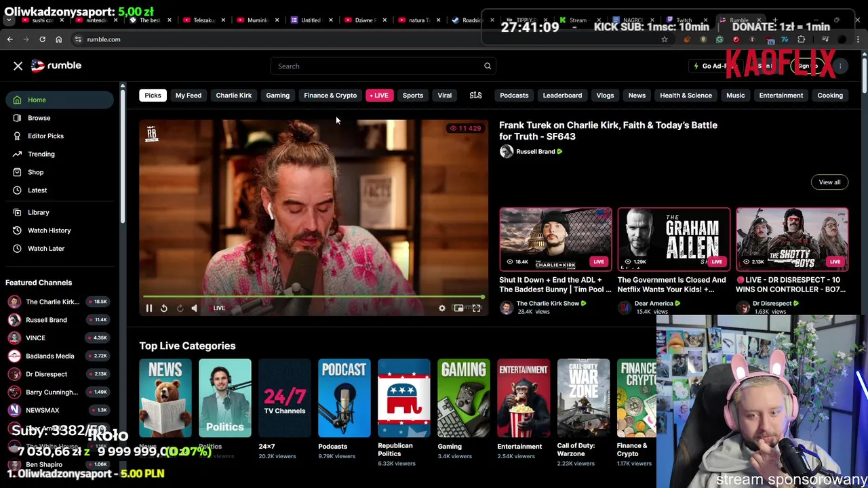Select the Vlogs category tab
The width and height of the screenshot is (868, 488).
(x=605, y=95)
